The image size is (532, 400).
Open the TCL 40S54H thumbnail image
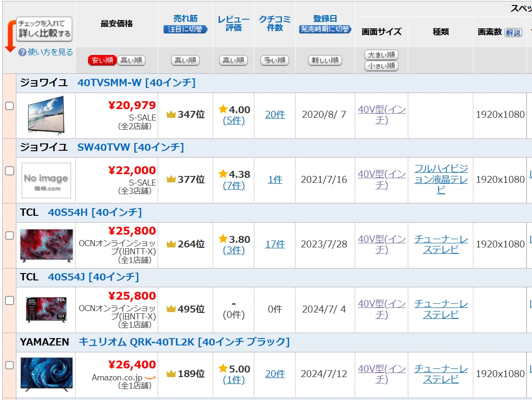pyautogui.click(x=46, y=246)
